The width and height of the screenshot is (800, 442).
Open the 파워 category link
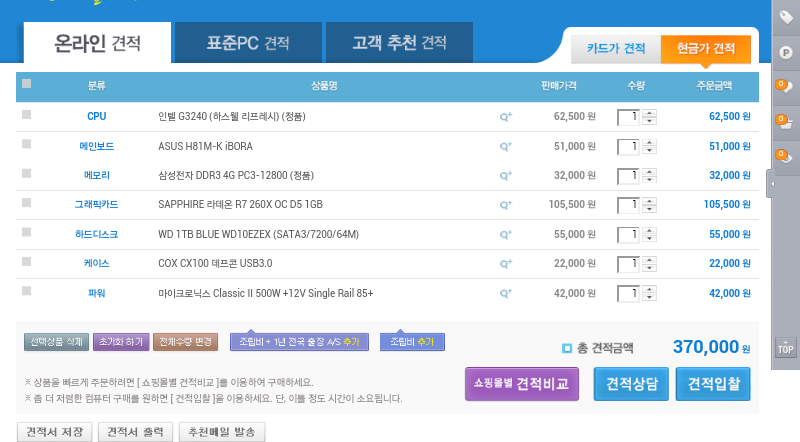point(96,293)
